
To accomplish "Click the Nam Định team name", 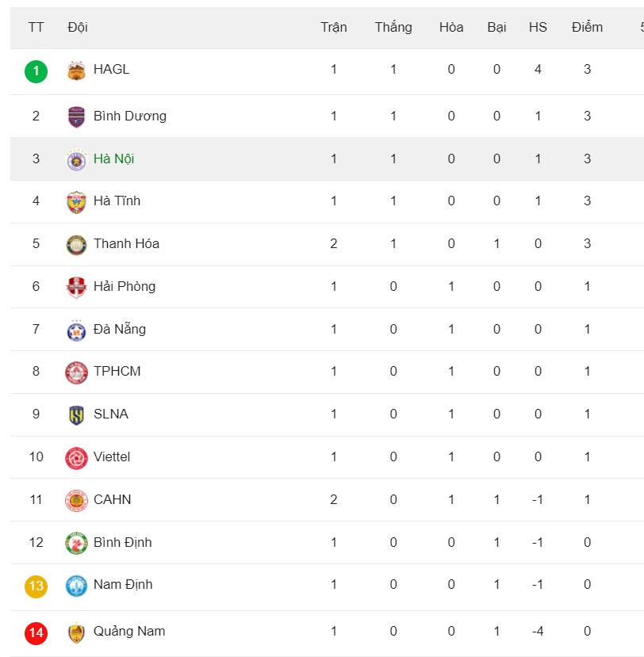I will point(123,584).
